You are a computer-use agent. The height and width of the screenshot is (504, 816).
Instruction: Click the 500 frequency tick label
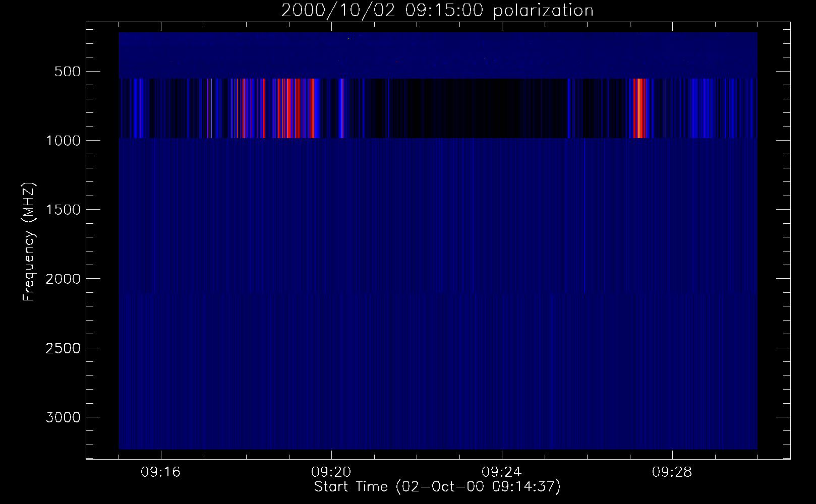[67, 72]
